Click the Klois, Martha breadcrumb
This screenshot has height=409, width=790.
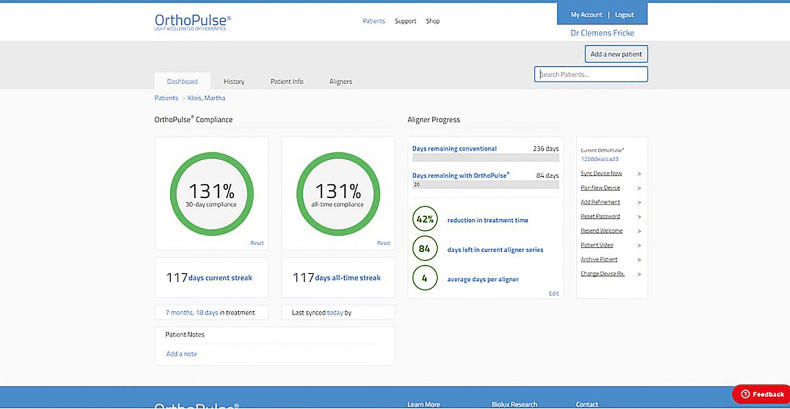click(x=207, y=98)
